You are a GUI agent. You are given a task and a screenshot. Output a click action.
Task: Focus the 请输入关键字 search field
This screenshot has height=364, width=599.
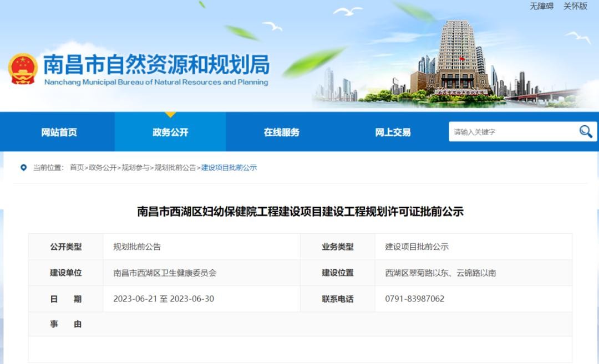[513, 132]
